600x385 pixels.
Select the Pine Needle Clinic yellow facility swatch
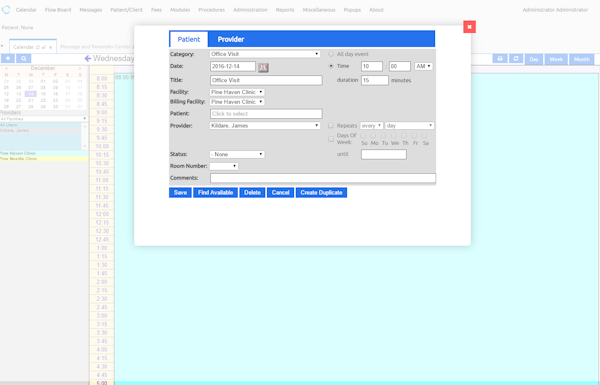[x=44, y=158]
